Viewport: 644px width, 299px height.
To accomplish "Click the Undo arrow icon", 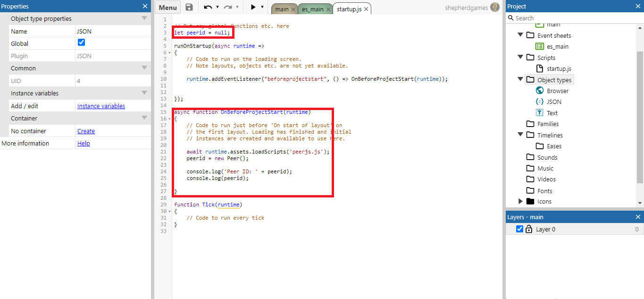I will (208, 7).
